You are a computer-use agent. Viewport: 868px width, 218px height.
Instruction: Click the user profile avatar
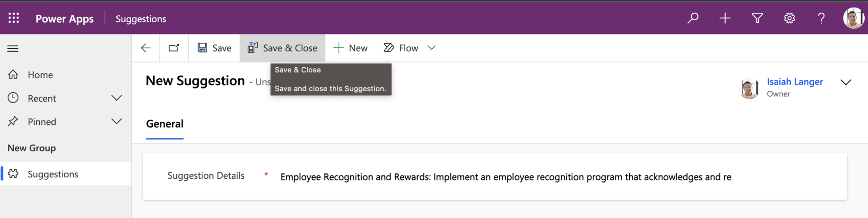coord(853,18)
